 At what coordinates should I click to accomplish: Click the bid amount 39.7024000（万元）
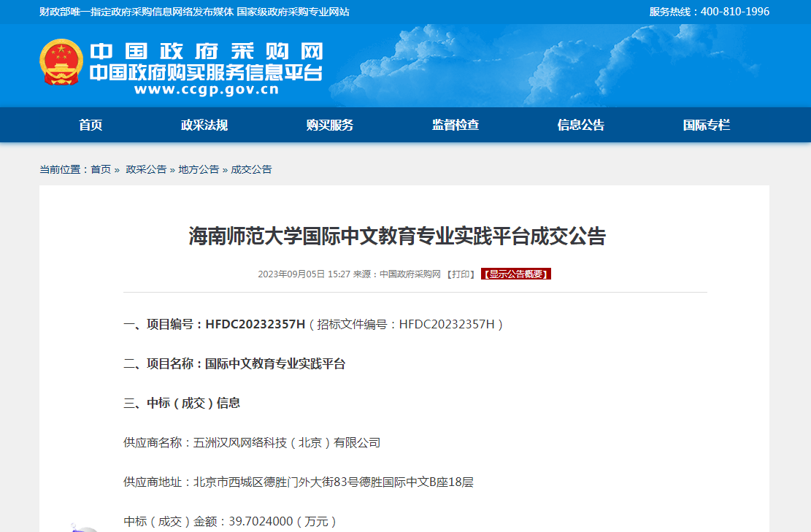click(x=283, y=522)
